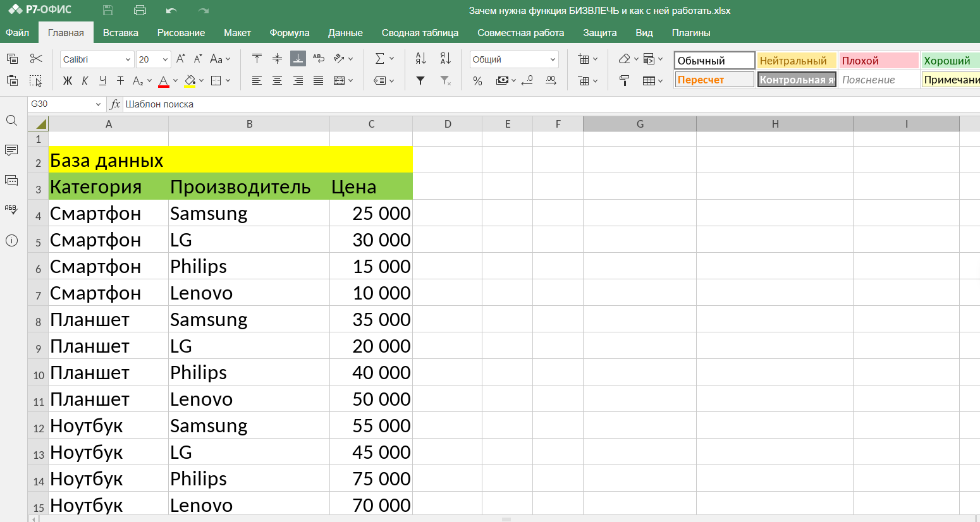Toggle align text center

click(277, 80)
